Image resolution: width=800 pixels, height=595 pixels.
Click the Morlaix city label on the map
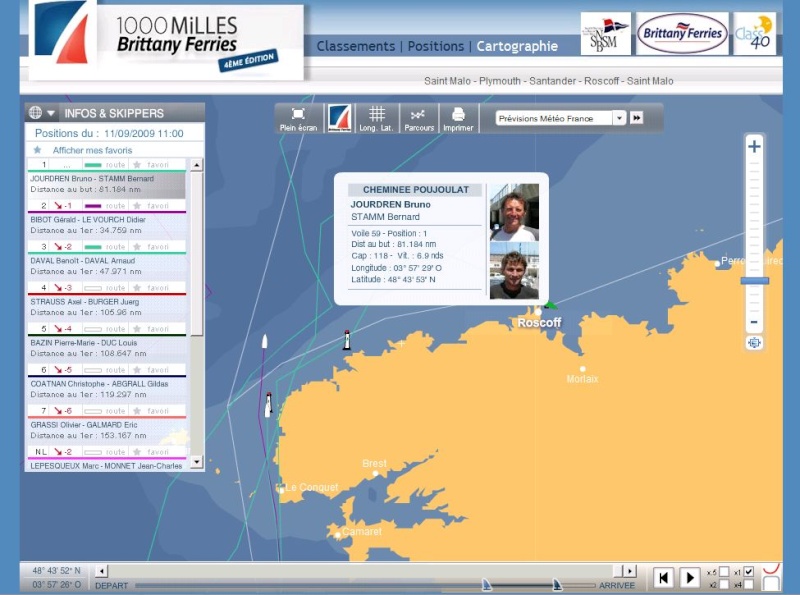coord(582,379)
